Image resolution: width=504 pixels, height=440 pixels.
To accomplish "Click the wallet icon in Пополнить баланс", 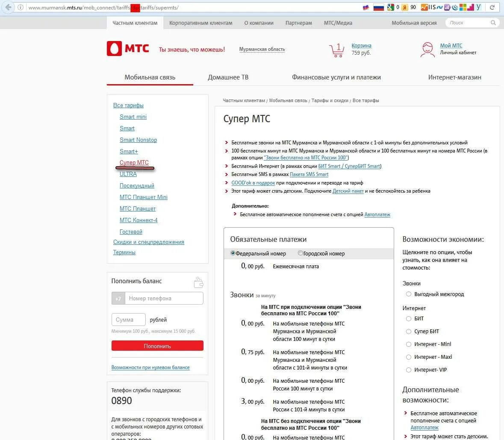I will (x=199, y=282).
